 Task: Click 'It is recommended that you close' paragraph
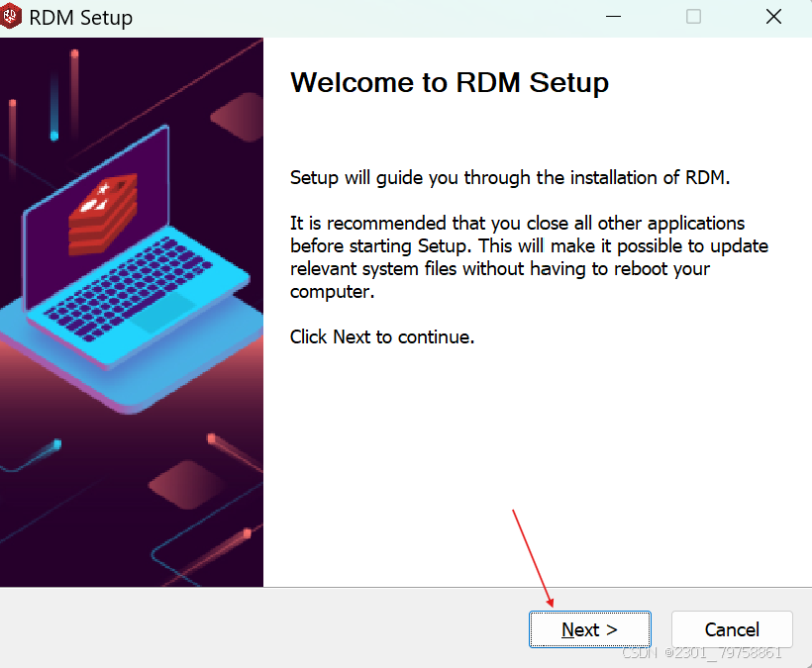point(529,257)
